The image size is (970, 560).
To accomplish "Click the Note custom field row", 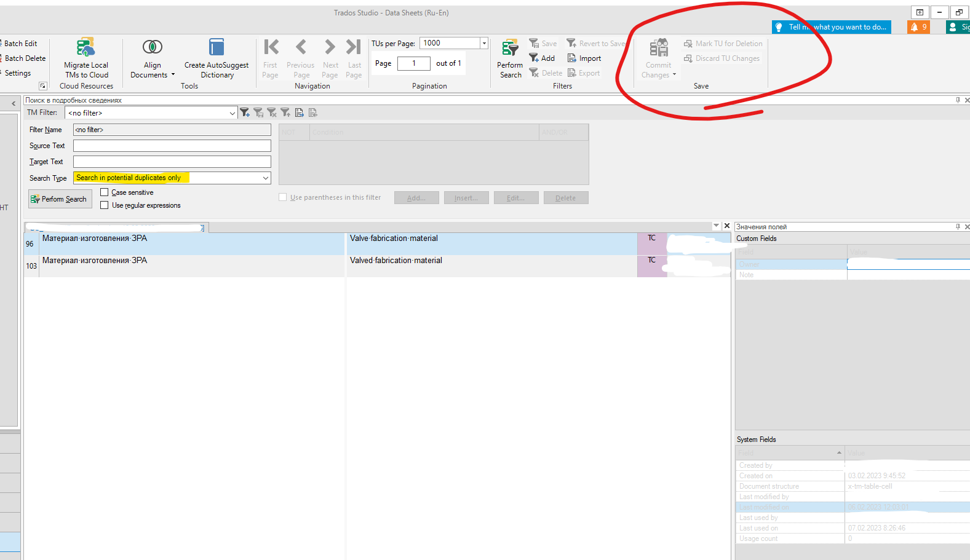I will pos(853,275).
